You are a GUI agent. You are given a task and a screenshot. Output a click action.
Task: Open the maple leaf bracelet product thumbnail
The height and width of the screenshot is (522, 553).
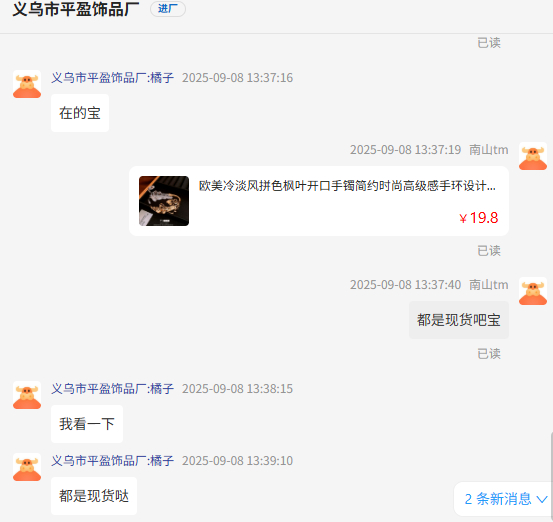[164, 201]
